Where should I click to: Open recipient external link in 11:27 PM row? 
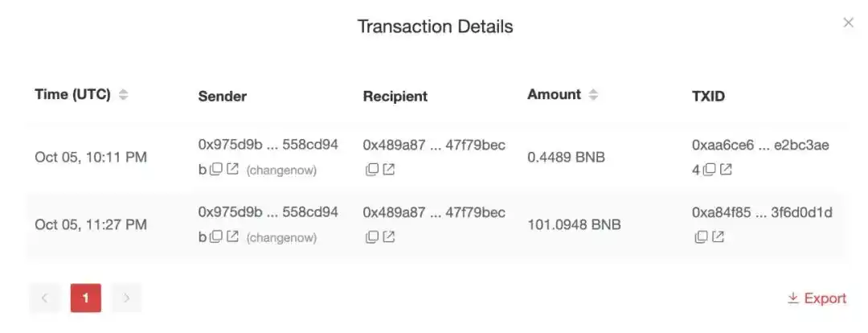coord(389,236)
